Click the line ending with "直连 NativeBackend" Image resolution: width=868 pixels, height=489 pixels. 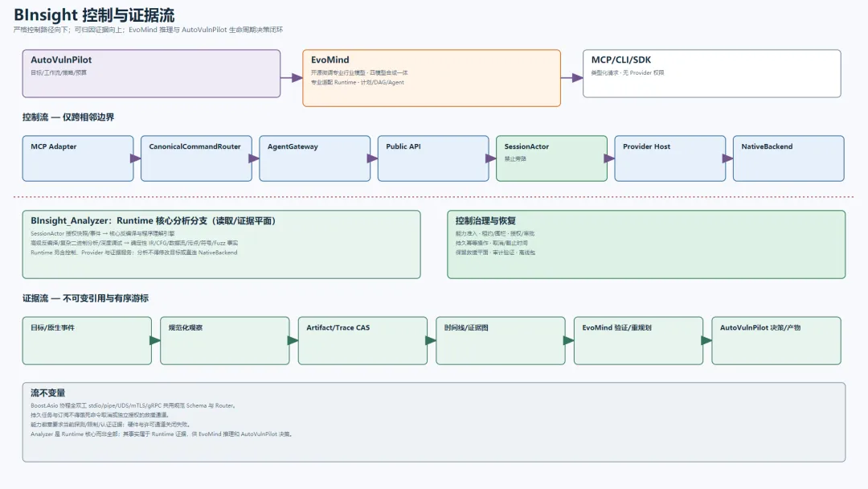(x=133, y=253)
